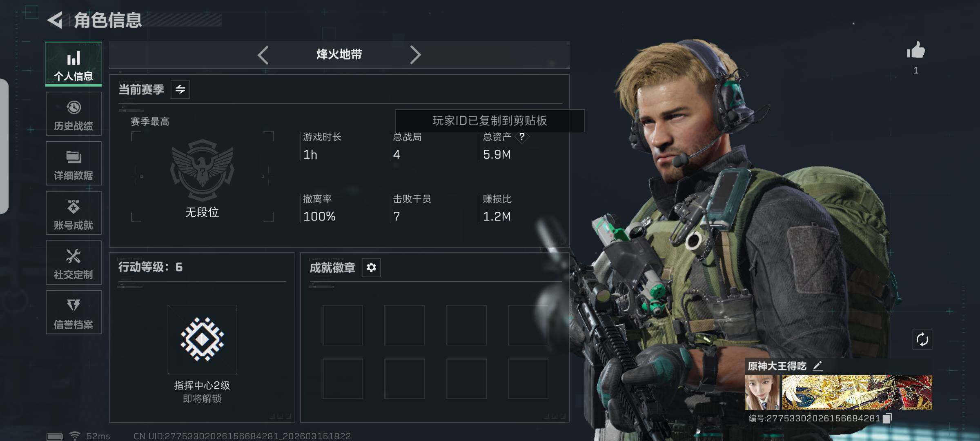Open the 成就徽章 settings gear
Screen dimensions: 980x441
point(371,267)
